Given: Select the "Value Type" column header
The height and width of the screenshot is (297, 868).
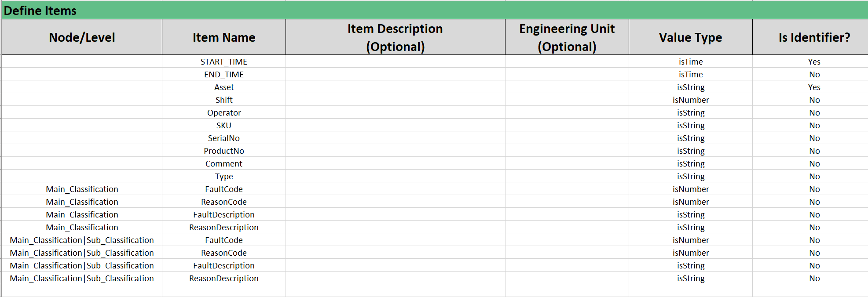Looking at the screenshot, I should coord(690,37).
